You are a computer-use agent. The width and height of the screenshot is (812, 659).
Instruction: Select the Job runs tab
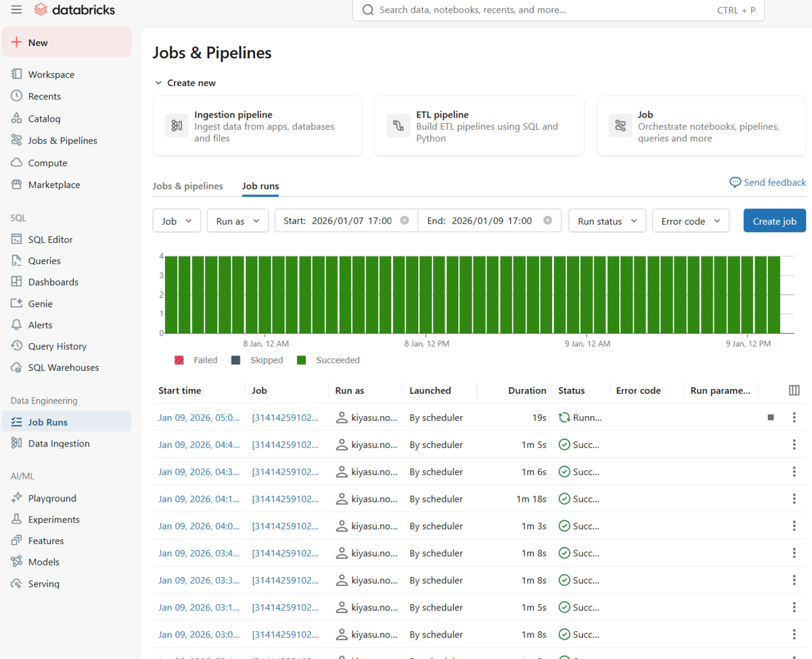(x=261, y=186)
